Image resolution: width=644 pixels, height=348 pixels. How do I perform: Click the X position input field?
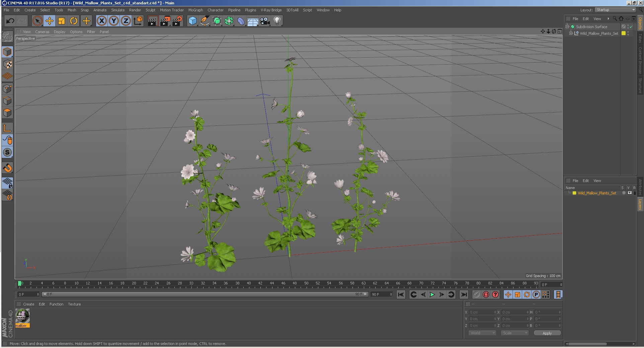click(482, 312)
